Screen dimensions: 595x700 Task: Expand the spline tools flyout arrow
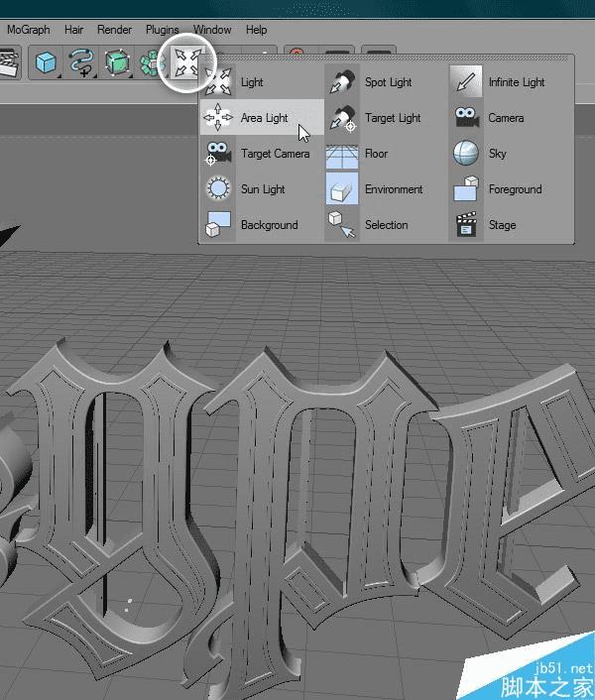[94, 76]
